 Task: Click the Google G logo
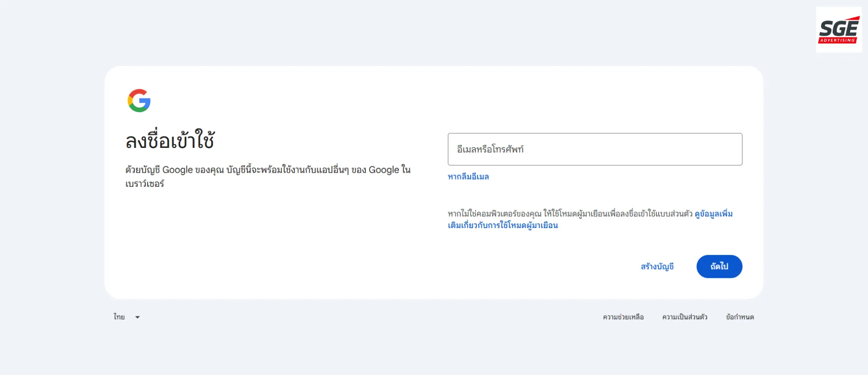pos(139,101)
